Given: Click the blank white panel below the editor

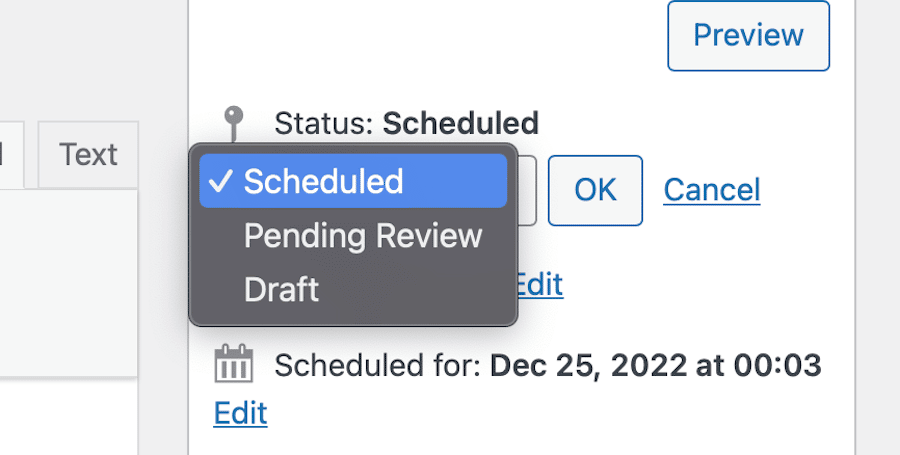Looking at the screenshot, I should [x=68, y=420].
